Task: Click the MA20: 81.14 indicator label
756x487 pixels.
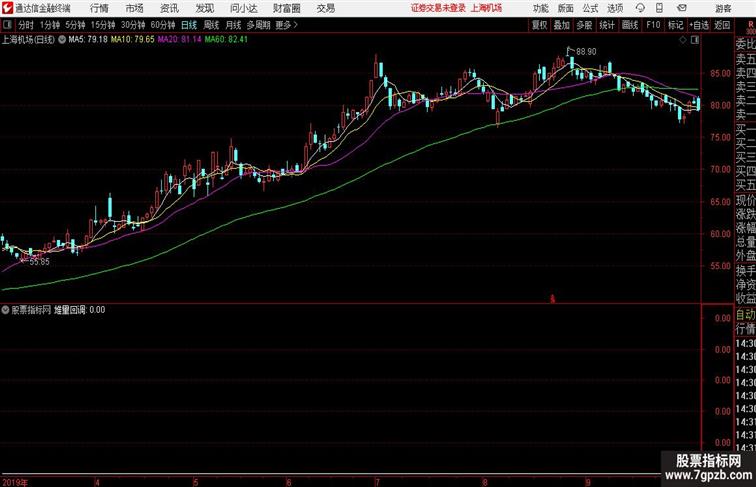Action: click(x=179, y=40)
